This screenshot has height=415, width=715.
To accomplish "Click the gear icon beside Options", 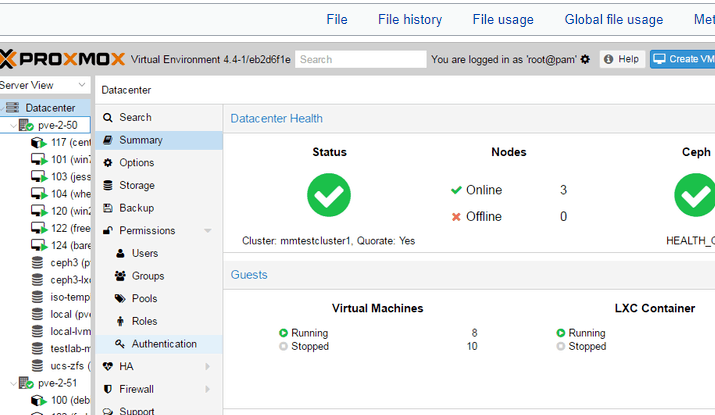I will 108,163.
